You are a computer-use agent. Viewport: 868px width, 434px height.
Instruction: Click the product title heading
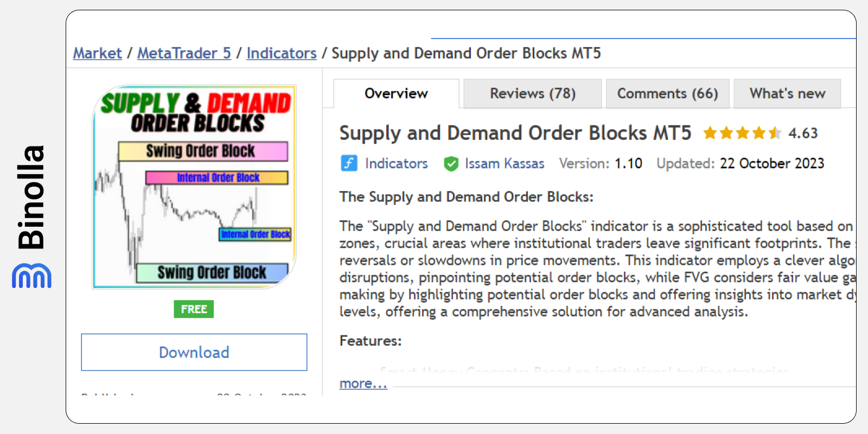coord(515,133)
